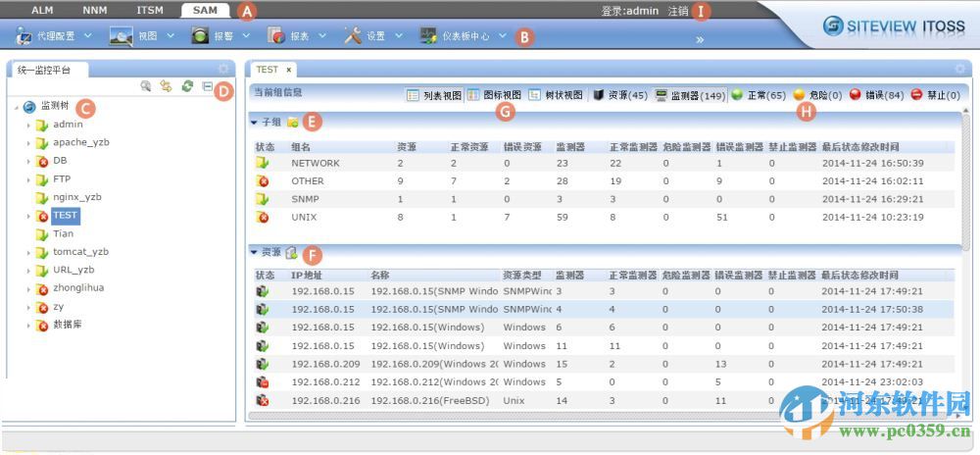980x455 pixels.
Task: Click the green refresh tree icon
Action: [x=187, y=86]
